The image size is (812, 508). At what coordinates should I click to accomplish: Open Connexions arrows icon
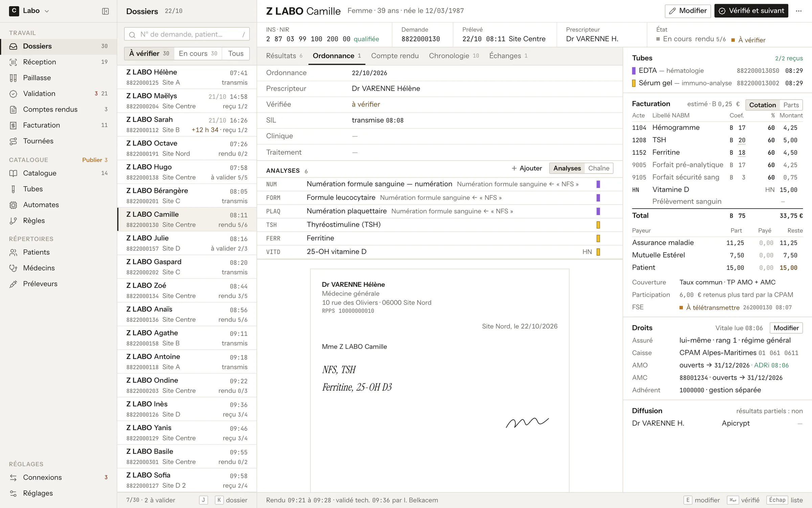13,478
